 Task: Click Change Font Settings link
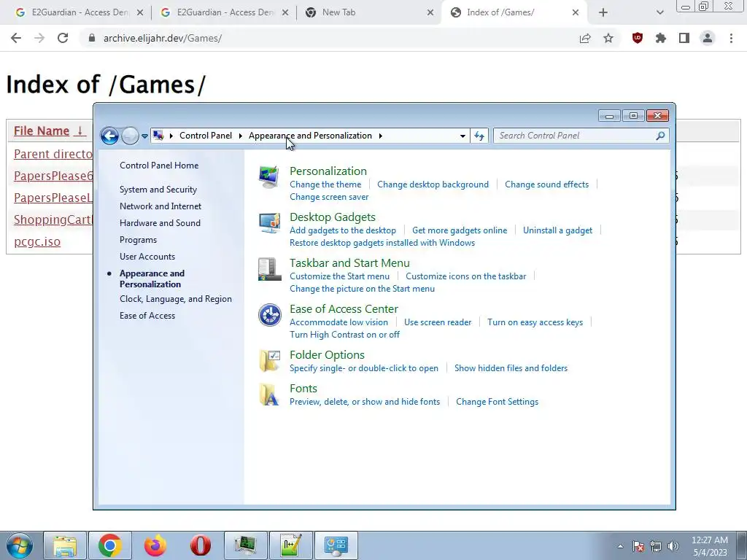[x=497, y=402]
